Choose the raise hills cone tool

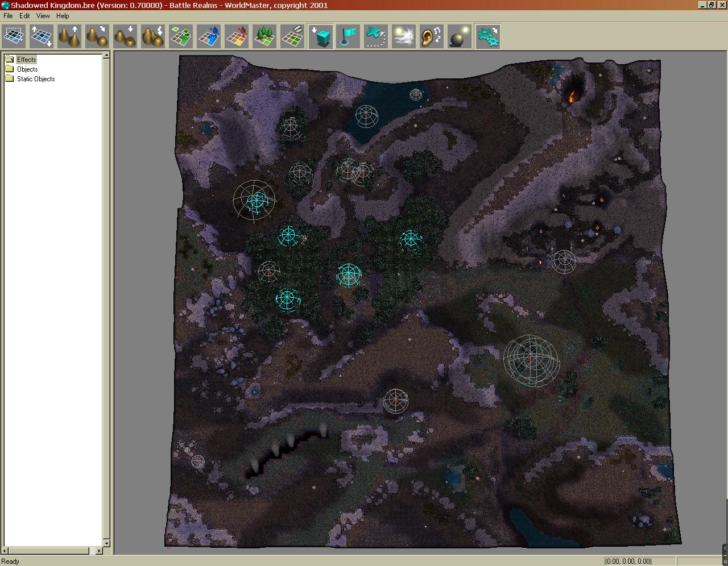pos(69,36)
